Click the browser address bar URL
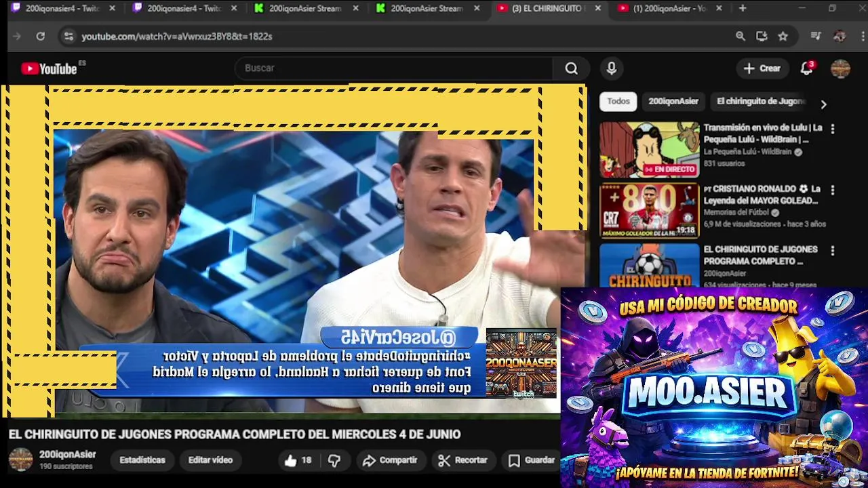Viewport: 868px width, 488px height. click(x=177, y=37)
